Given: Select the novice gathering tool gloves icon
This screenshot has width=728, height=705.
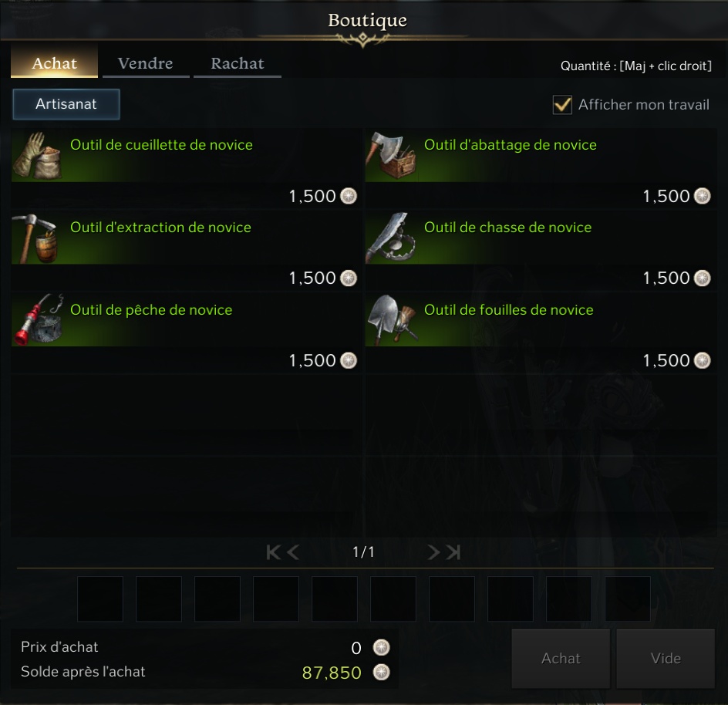Looking at the screenshot, I should 37,156.
